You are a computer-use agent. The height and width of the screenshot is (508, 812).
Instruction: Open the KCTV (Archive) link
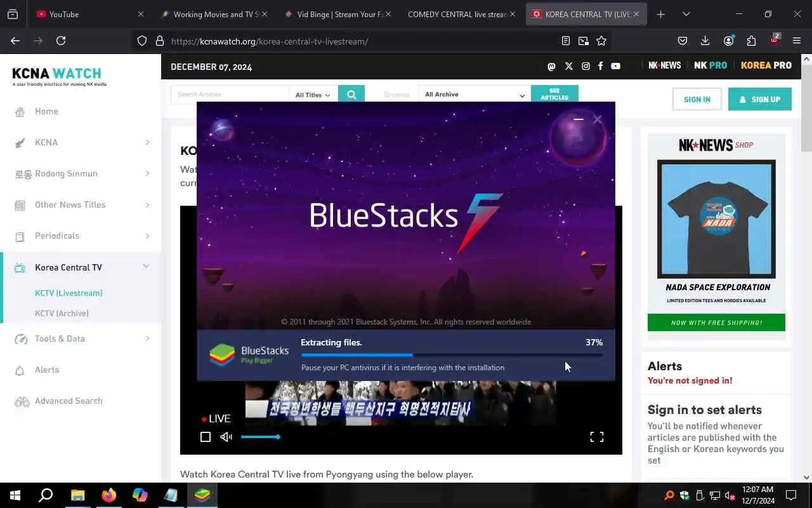[62, 313]
